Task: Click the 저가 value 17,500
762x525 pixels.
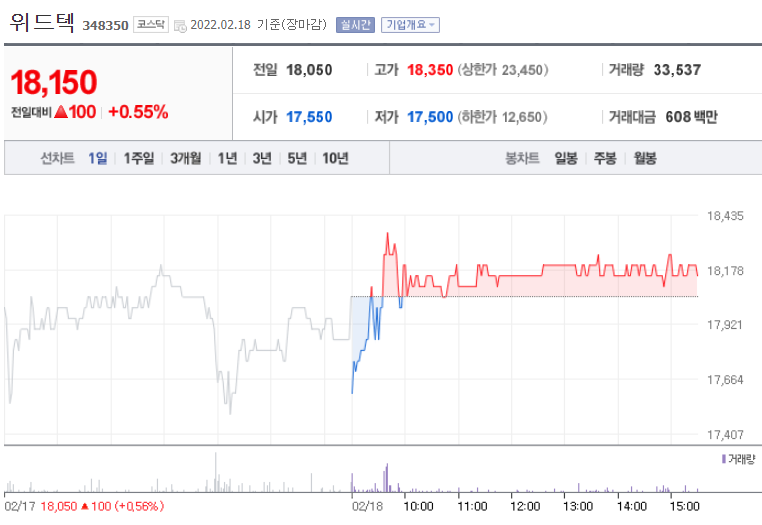Action: pos(430,117)
